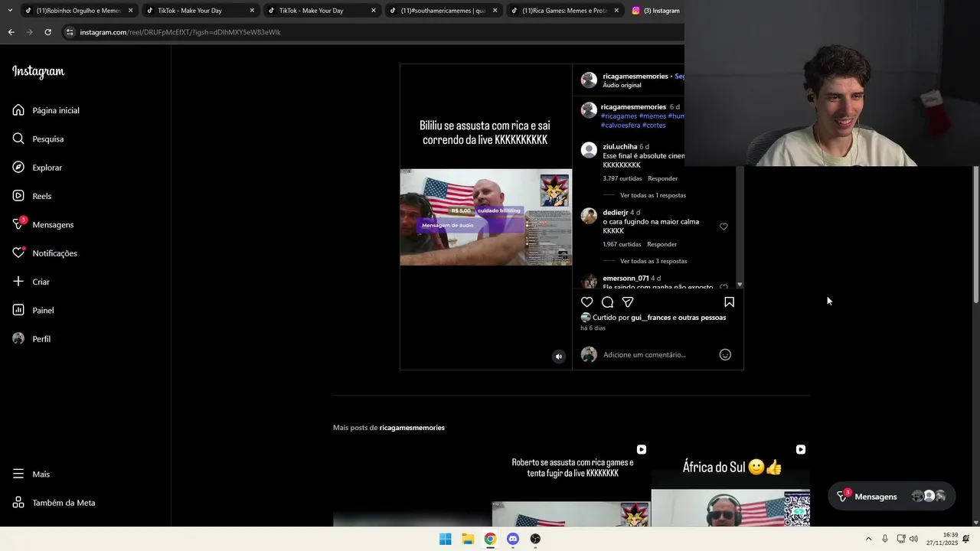The width and height of the screenshot is (980, 551).
Task: Open Também da Meta menu
Action: pyautogui.click(x=54, y=503)
